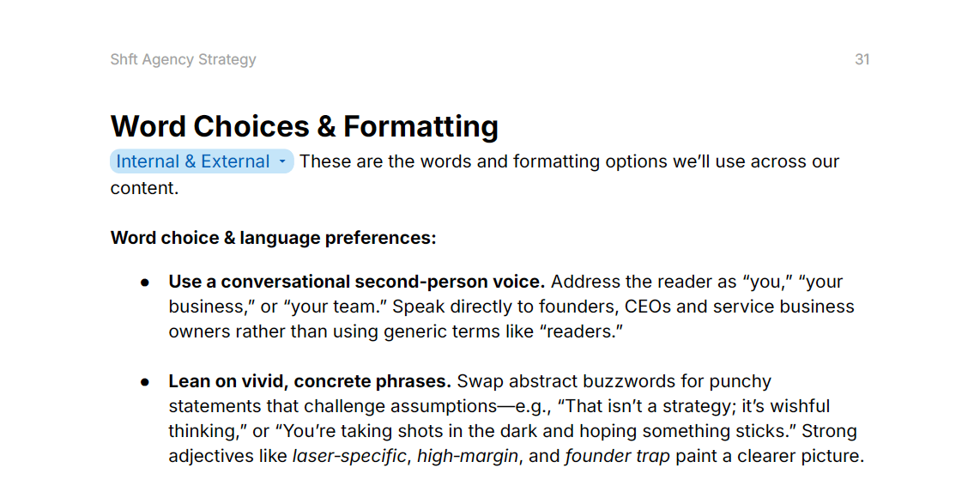Click the word 'content.' ending the intro paragraph
Screen dimensions: 980x486
144,188
